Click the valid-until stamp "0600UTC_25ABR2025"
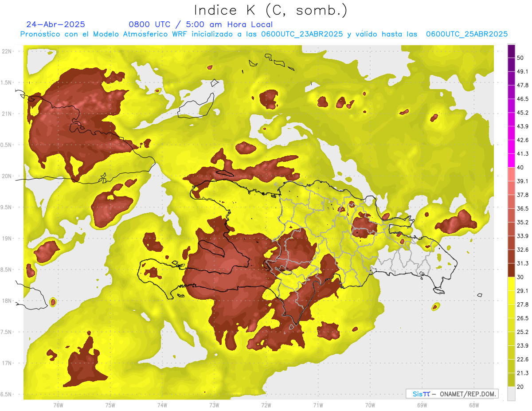The image size is (532, 411). (466, 34)
